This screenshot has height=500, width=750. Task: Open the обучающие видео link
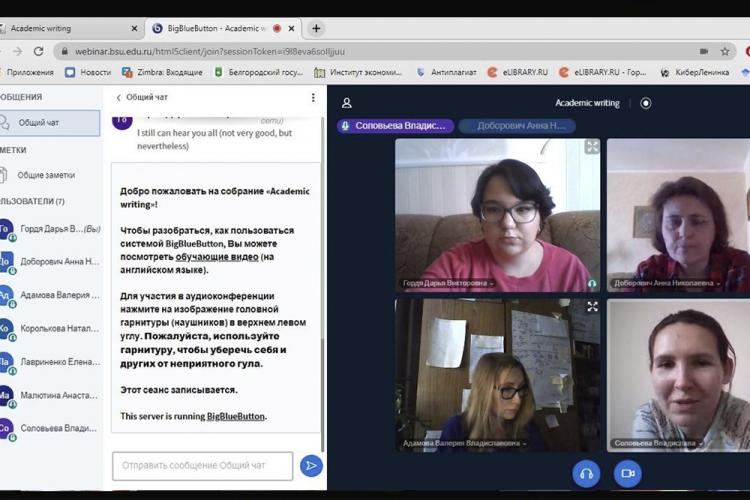(217, 257)
